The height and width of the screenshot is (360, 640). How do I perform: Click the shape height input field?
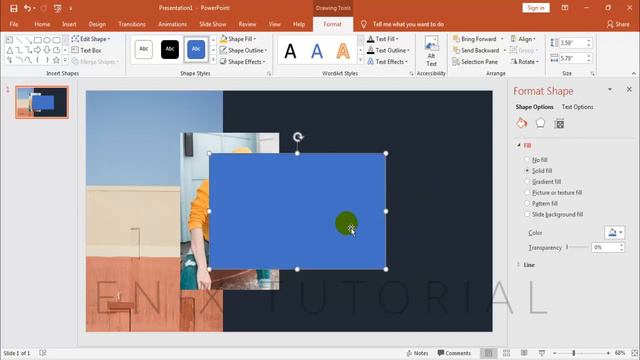(572, 43)
